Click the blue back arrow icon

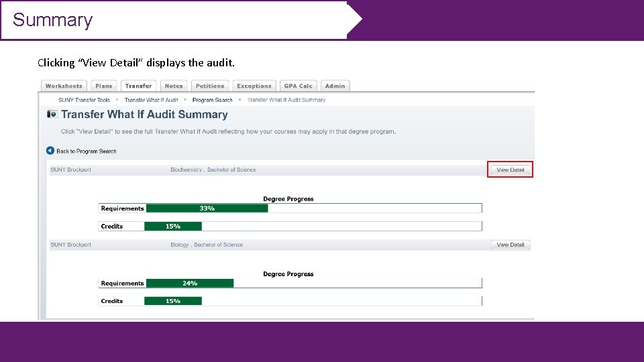pos(50,151)
